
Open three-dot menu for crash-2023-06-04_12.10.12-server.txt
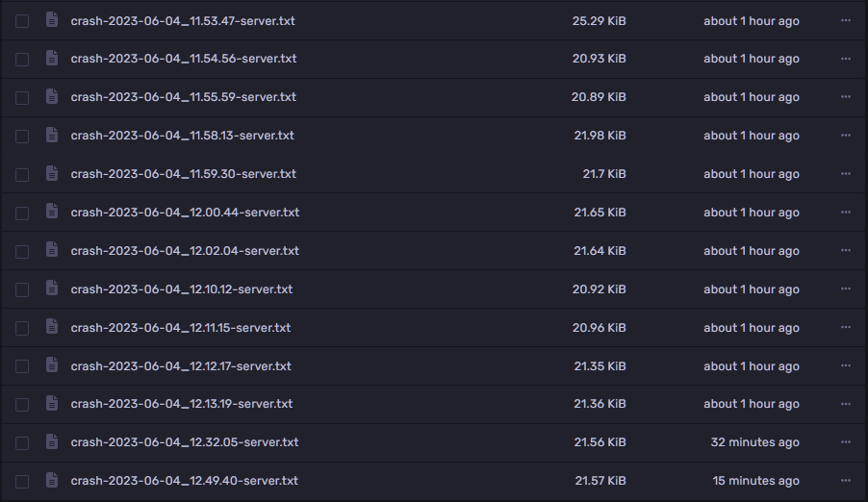pos(846,289)
